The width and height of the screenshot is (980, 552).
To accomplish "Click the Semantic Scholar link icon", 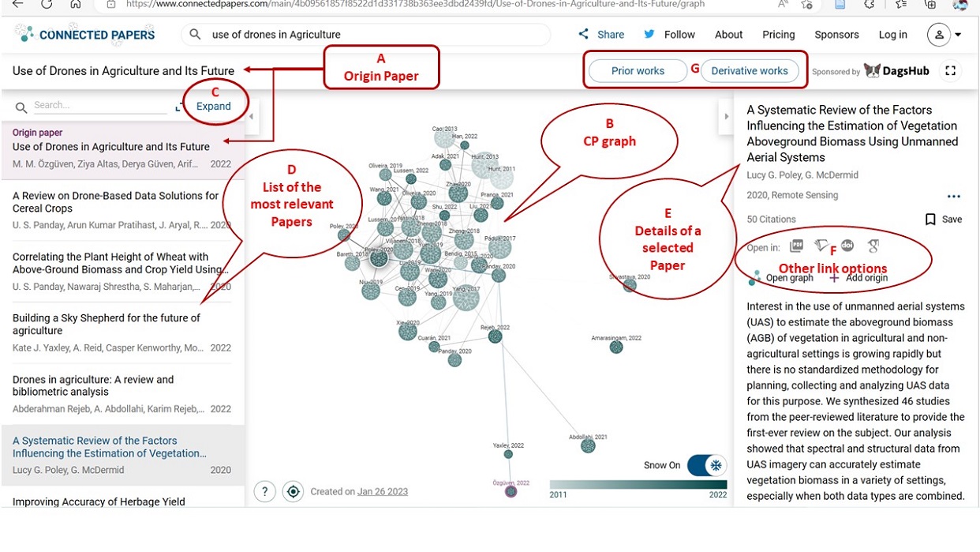I will (822, 246).
